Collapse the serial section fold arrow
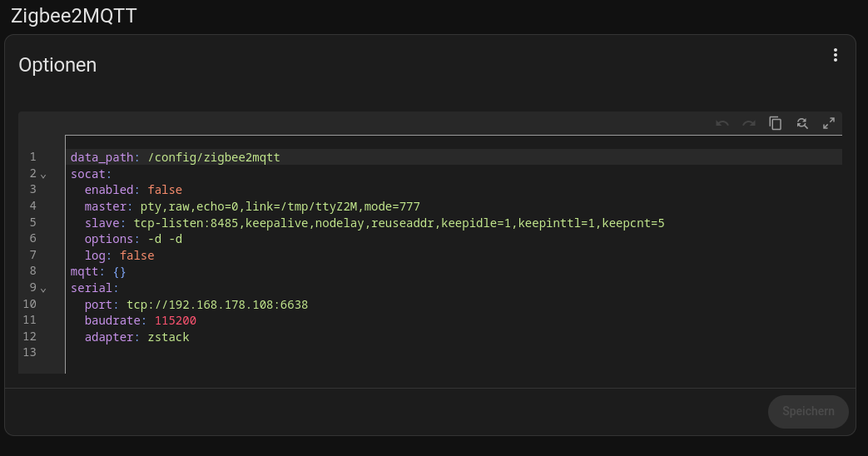 [x=43, y=290]
